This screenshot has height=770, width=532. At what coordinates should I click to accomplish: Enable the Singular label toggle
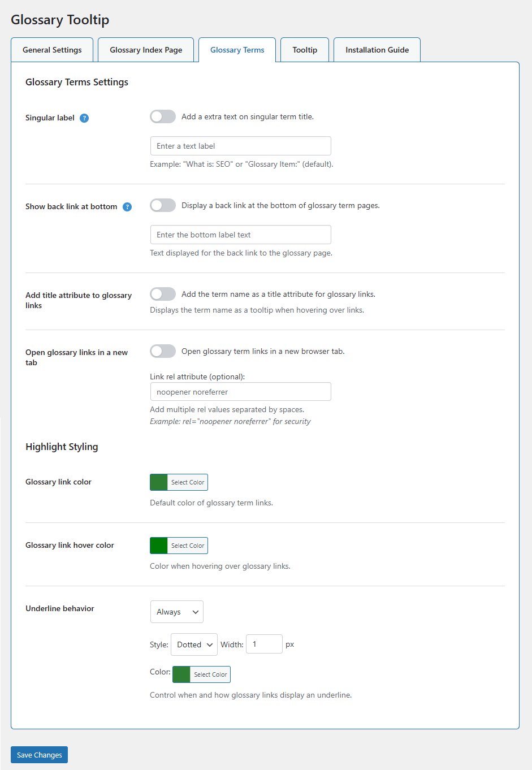tap(163, 116)
